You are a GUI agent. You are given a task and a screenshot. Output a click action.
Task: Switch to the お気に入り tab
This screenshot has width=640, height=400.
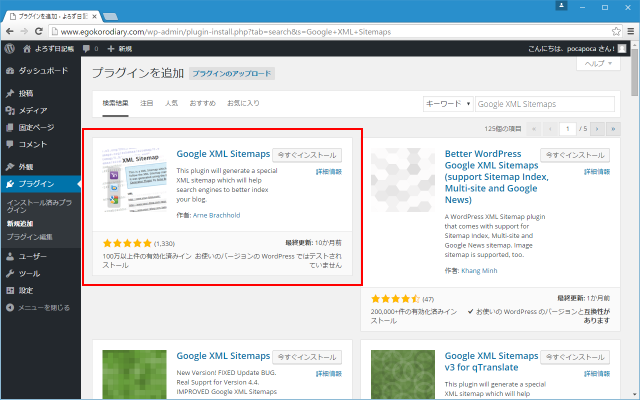pyautogui.click(x=243, y=103)
